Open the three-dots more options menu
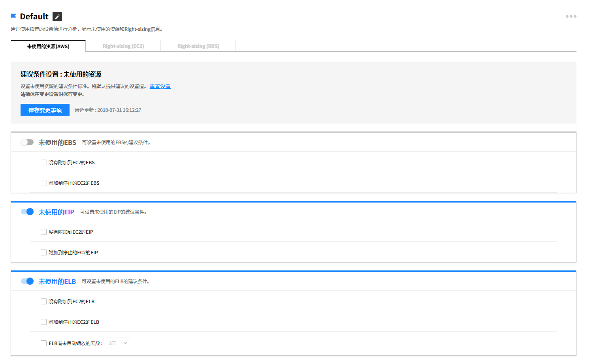Viewport: 599px width, 364px height. tap(571, 17)
